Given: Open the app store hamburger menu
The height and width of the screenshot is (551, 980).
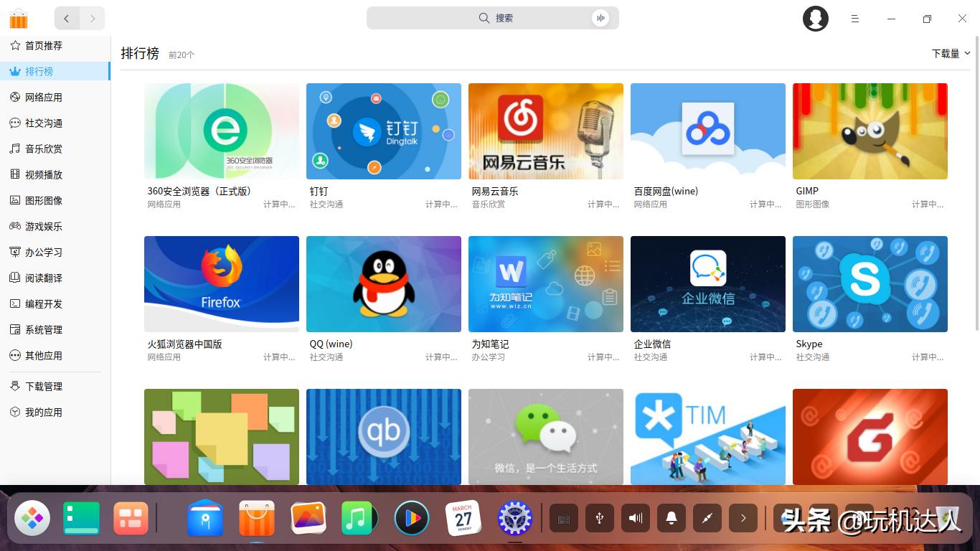Looking at the screenshot, I should coord(854,19).
